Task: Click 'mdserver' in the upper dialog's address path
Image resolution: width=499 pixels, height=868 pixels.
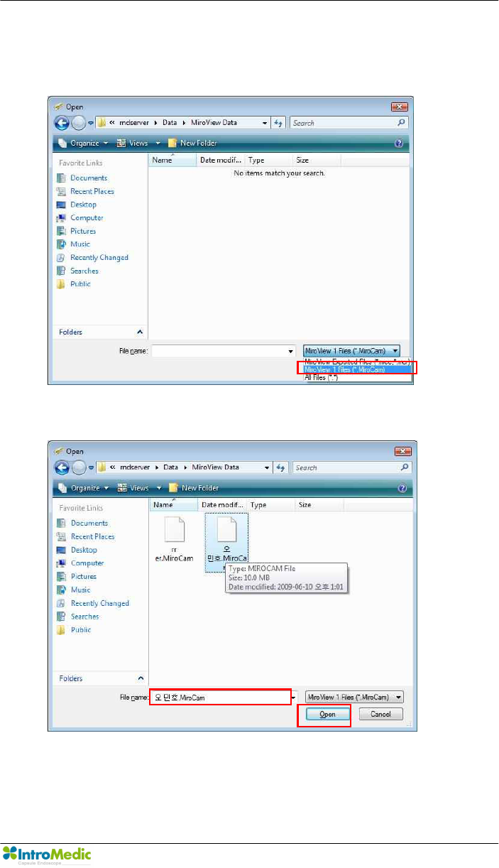Action: (135, 123)
